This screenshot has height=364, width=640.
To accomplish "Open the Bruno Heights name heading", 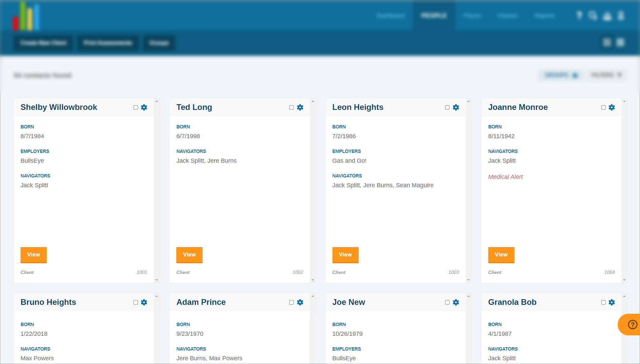I will click(48, 302).
